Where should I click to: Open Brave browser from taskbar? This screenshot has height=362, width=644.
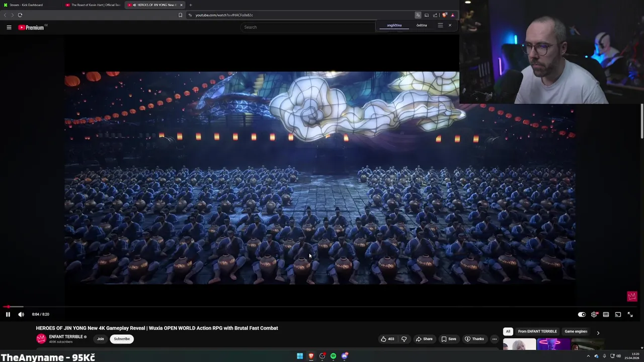pyautogui.click(x=311, y=356)
